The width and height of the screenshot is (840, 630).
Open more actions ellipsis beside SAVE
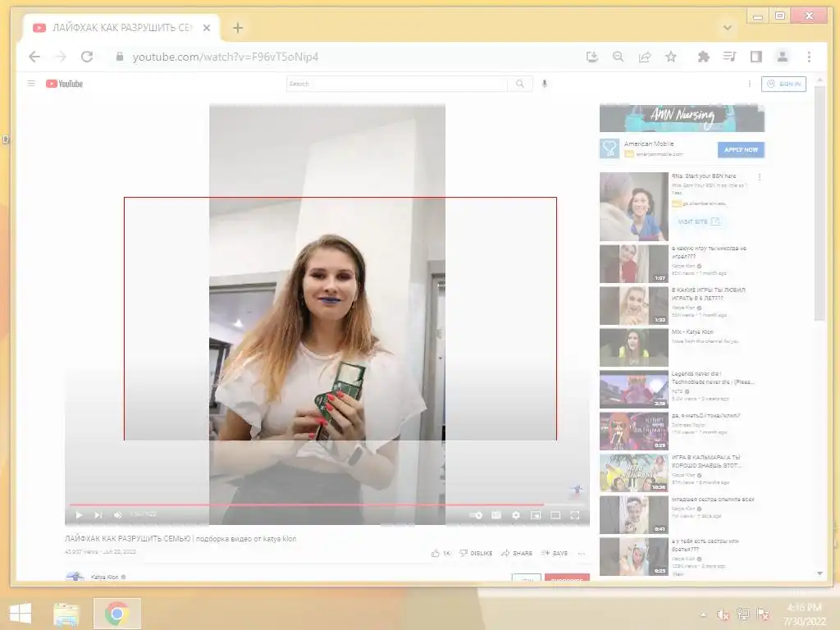pos(582,554)
